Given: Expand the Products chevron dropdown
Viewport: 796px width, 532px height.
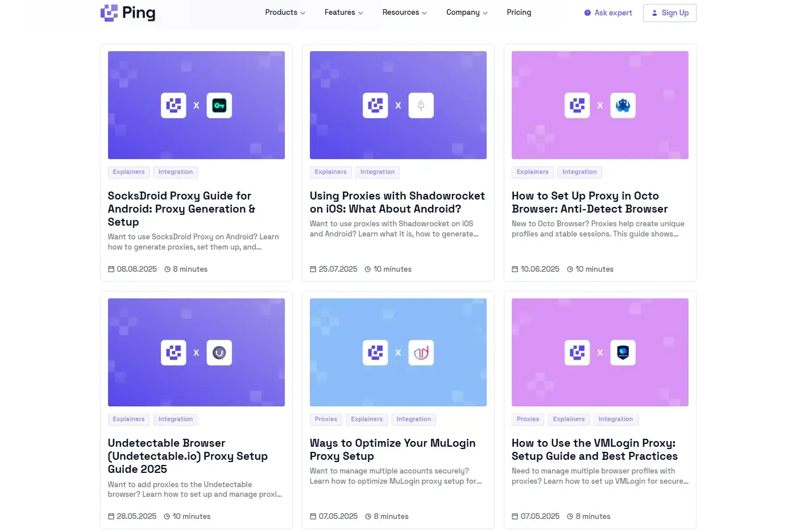Looking at the screenshot, I should pos(303,13).
